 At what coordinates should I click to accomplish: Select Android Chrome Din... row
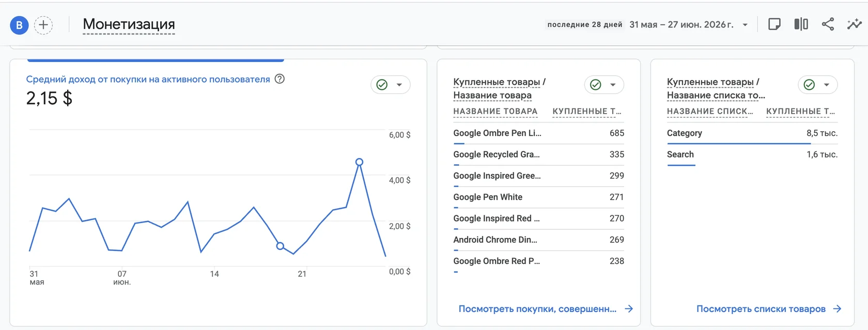pos(538,240)
